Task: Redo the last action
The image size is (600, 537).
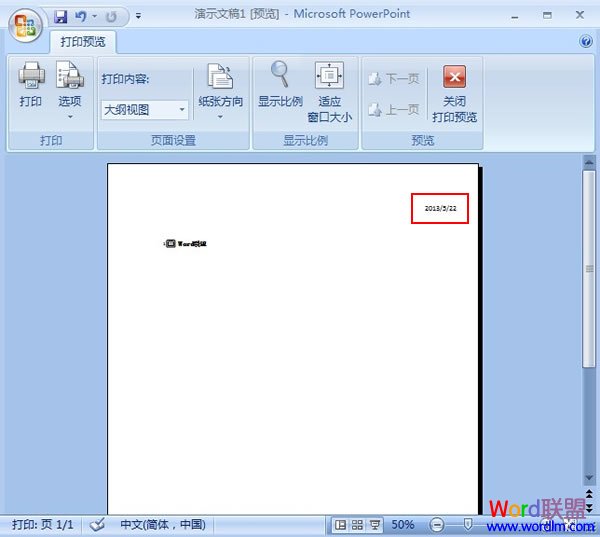Action: tap(111, 17)
